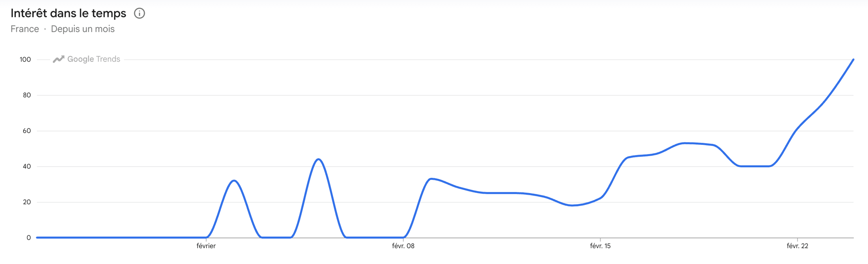Image resolution: width=868 pixels, height=264 pixels.
Task: Click the "févr. 15" date label
Action: point(600,246)
